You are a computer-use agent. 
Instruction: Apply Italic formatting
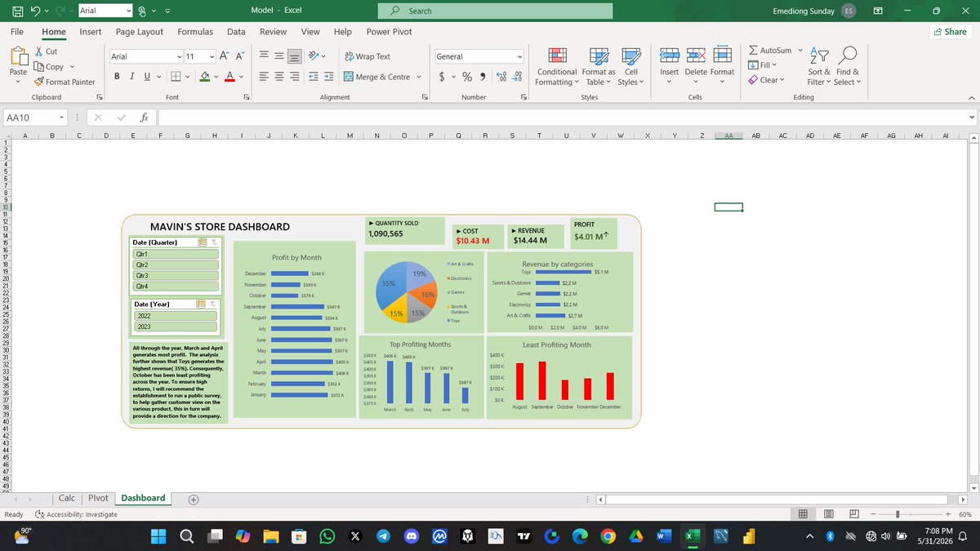click(131, 77)
